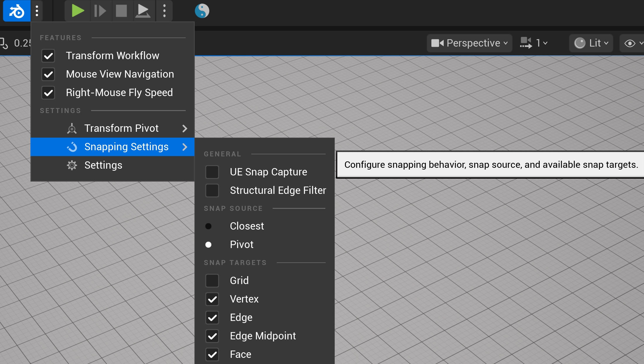This screenshot has height=364, width=644.
Task: Toggle the Vertex snap target checkbox
Action: [212, 299]
